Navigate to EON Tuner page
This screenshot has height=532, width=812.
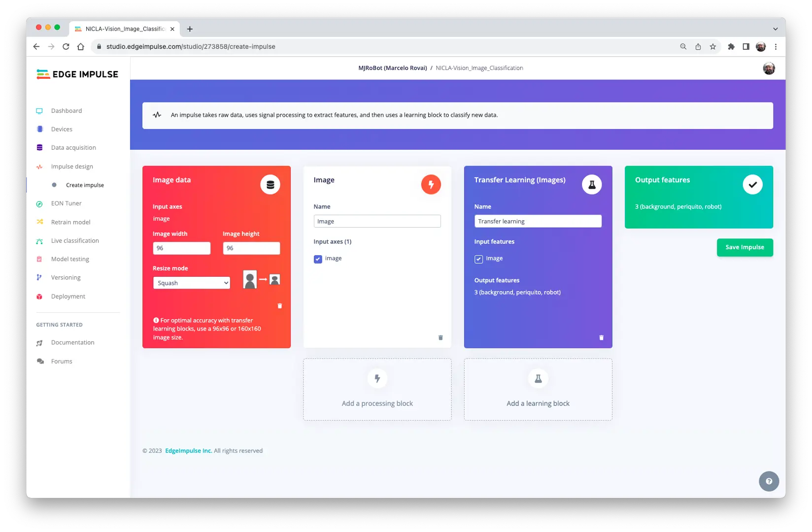(x=66, y=203)
